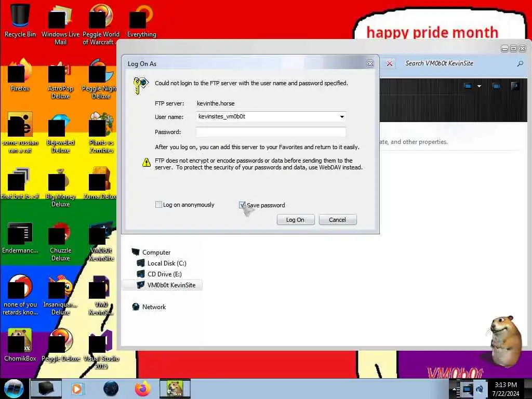Click red X stop button beside search box
Image resolution: width=532 pixels, height=399 pixels.
(390, 63)
